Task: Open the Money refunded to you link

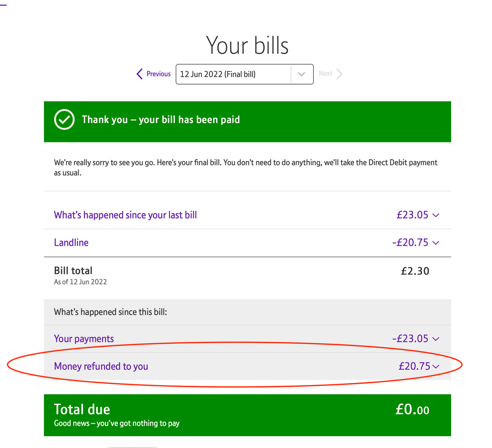Action: 101,366
